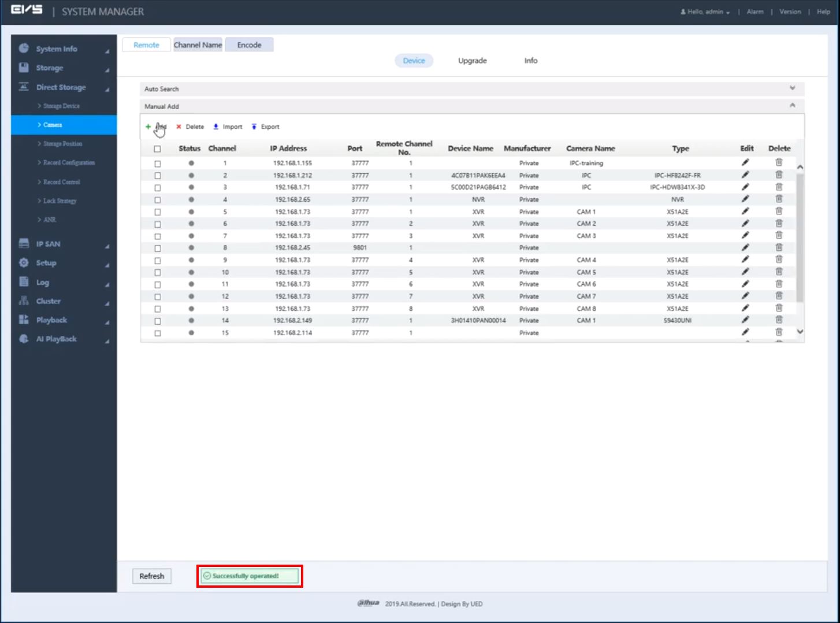
Task: Click the red X Delete toolbar icon
Action: (x=179, y=127)
